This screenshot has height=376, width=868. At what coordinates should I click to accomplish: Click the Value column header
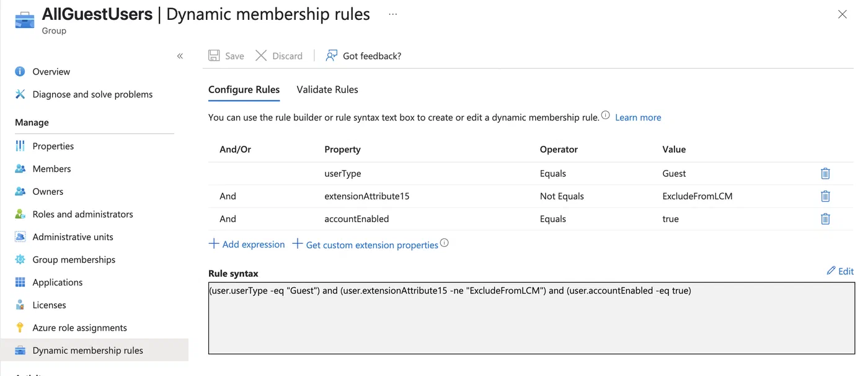tap(674, 150)
